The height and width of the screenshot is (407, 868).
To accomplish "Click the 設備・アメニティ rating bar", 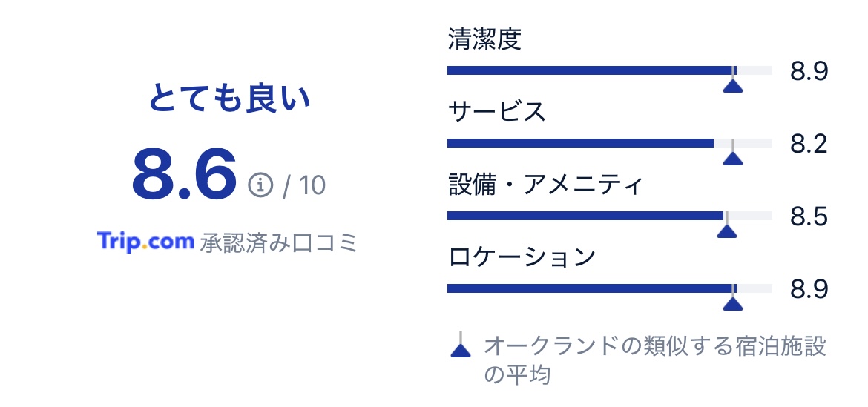I will 610,216.
